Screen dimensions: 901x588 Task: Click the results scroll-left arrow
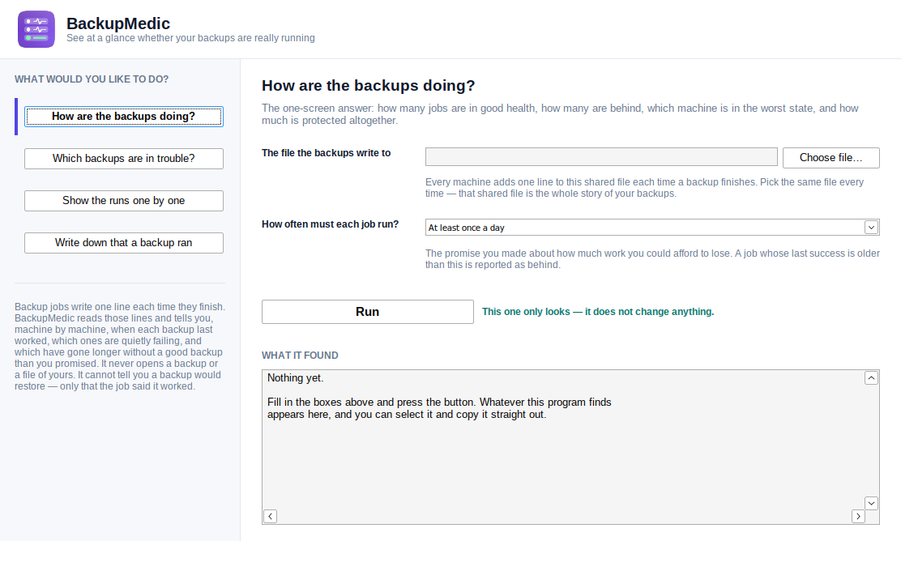[270, 516]
